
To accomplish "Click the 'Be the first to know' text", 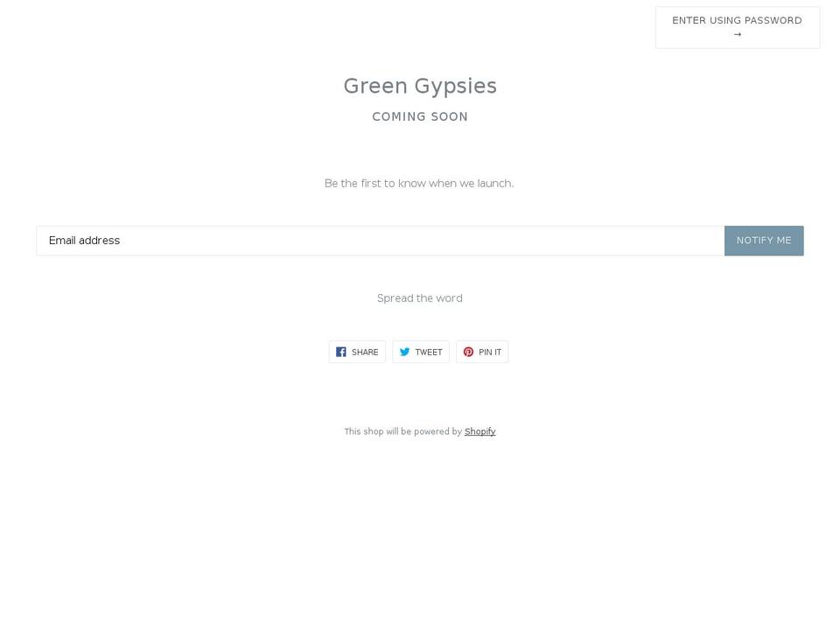I will [x=419, y=183].
